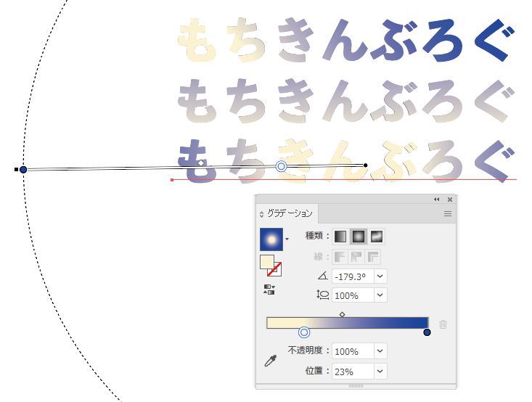
Task: Click the 位置 23% input field
Action: (x=353, y=372)
